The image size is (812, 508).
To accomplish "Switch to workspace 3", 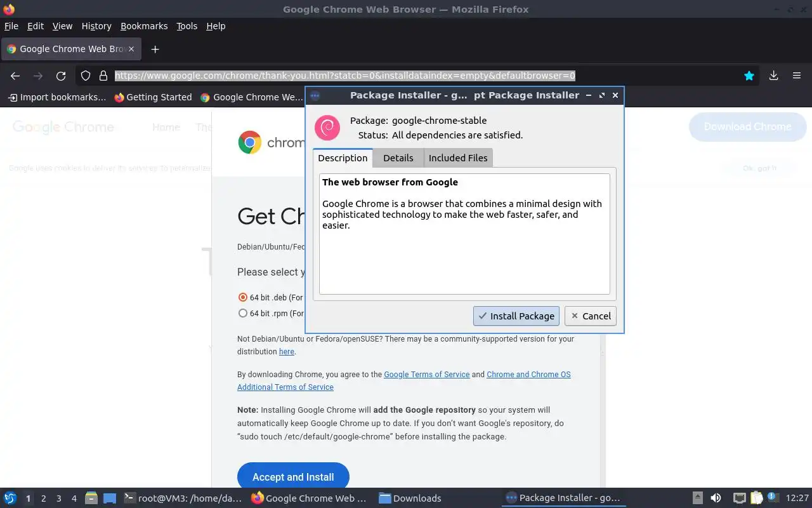I will (58, 498).
